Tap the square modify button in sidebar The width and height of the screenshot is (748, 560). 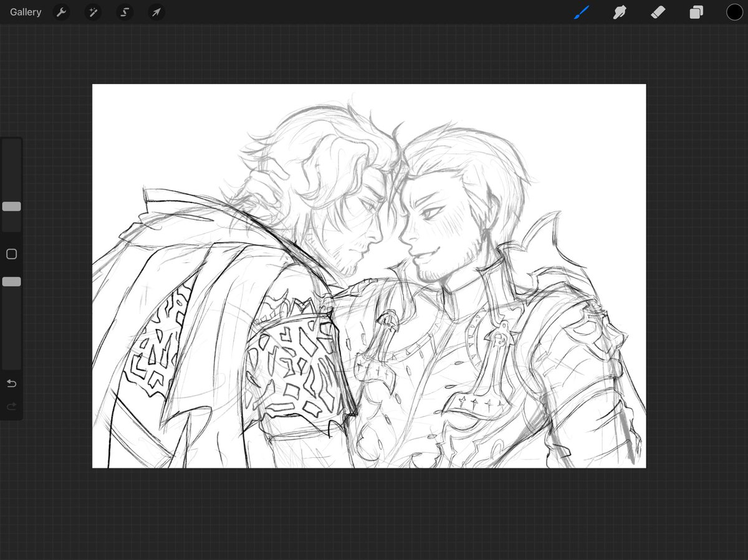tap(11, 254)
